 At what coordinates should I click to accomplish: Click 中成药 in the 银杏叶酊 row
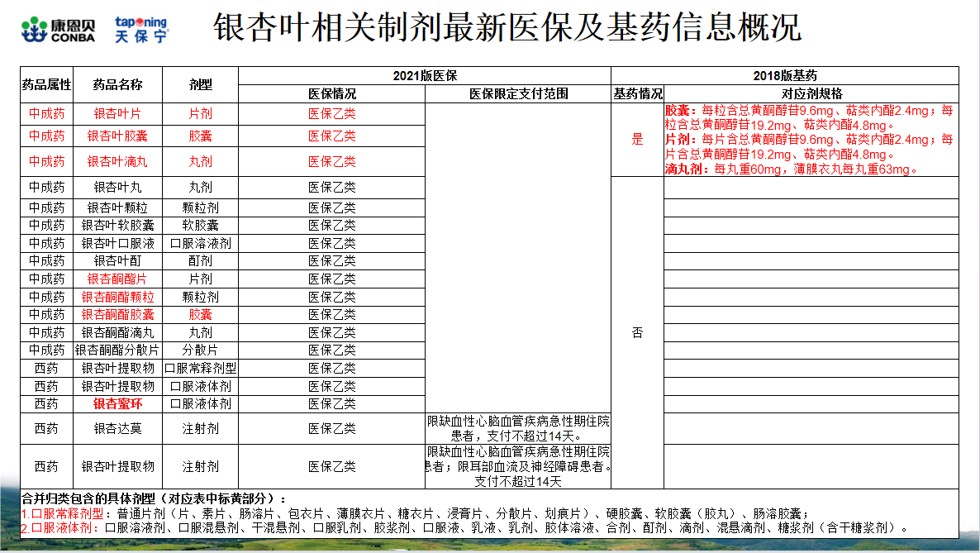[47, 261]
